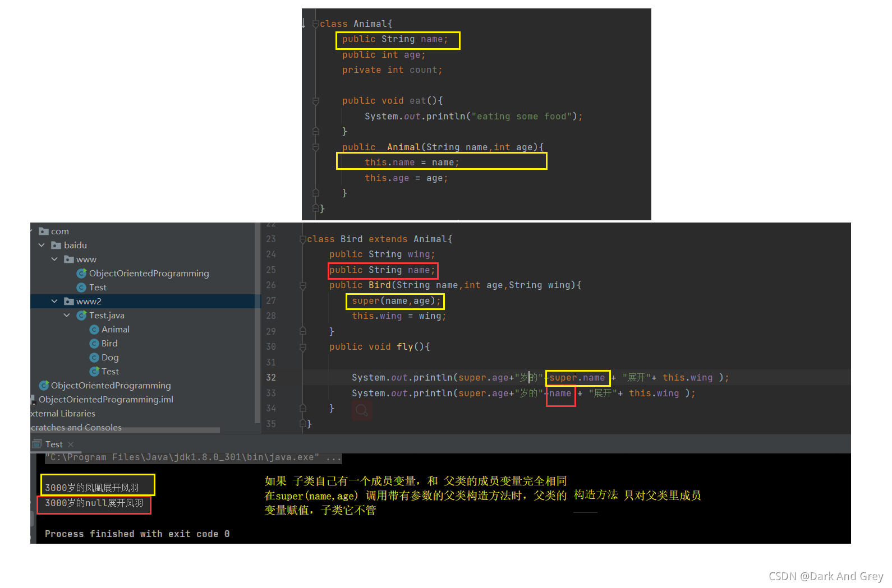Collapse the www2 package node
This screenshot has height=588, width=892.
(54, 302)
